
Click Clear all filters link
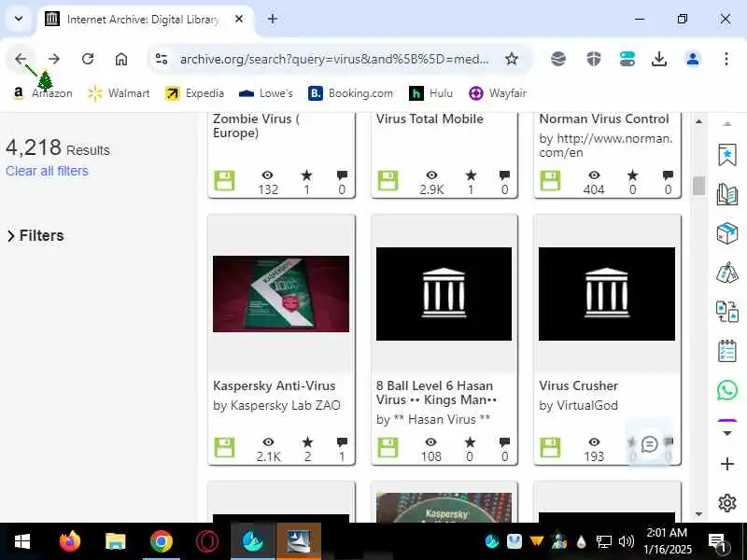(x=48, y=171)
